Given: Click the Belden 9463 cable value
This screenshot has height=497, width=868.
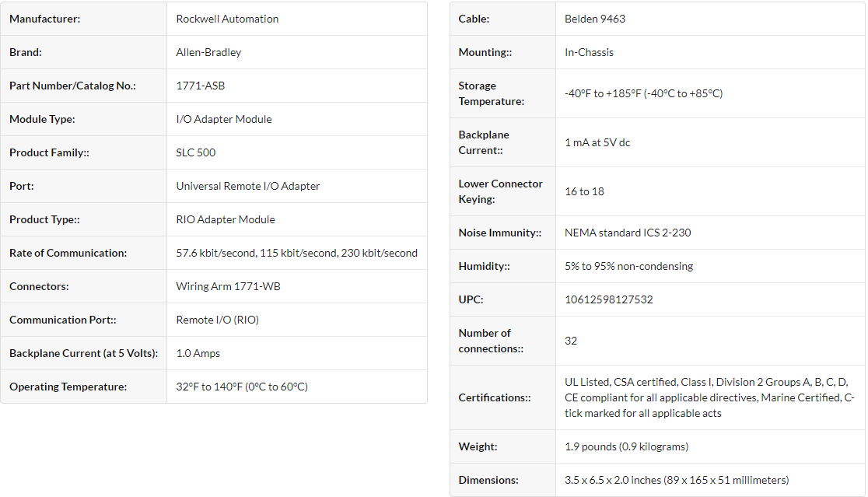Looking at the screenshot, I should tap(594, 19).
